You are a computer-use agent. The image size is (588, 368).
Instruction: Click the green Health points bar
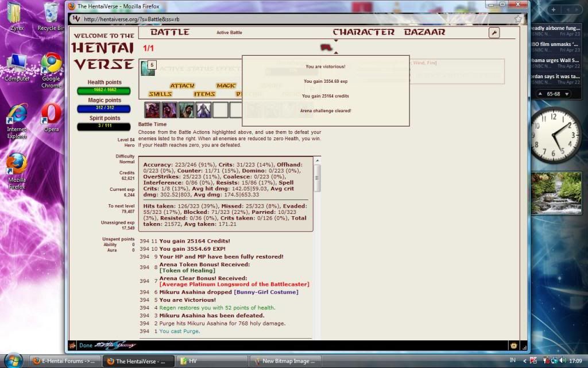[x=104, y=90]
